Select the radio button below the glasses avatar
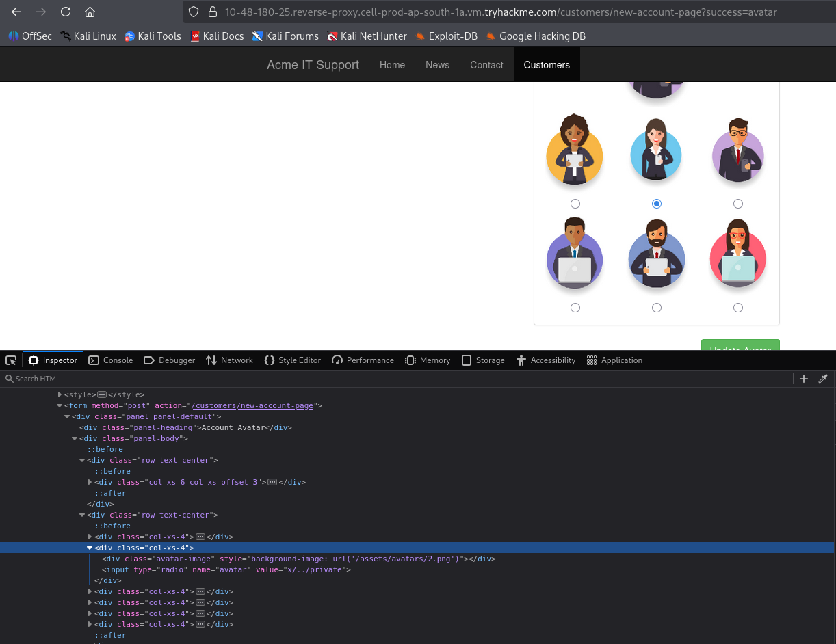Screen dimensions: 836x644 (737, 203)
